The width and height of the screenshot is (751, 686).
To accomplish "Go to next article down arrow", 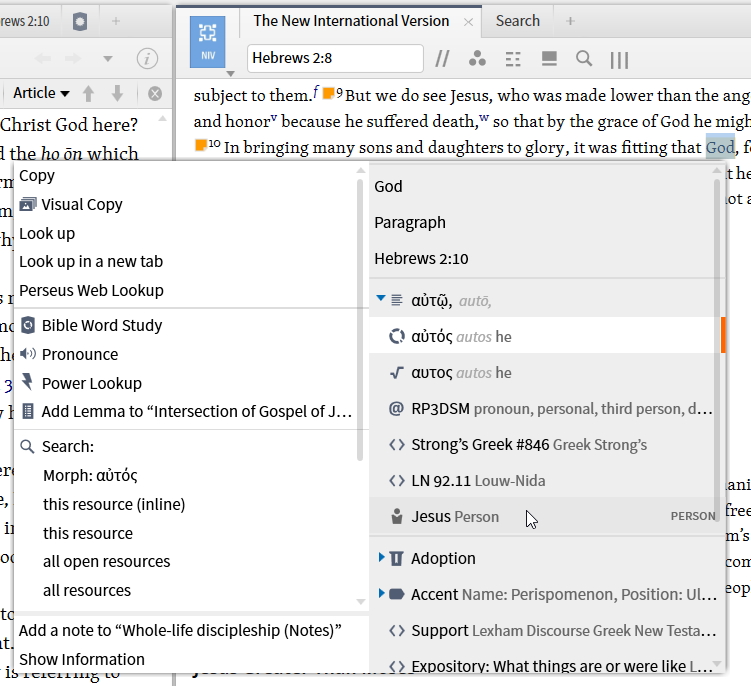I will click(117, 93).
